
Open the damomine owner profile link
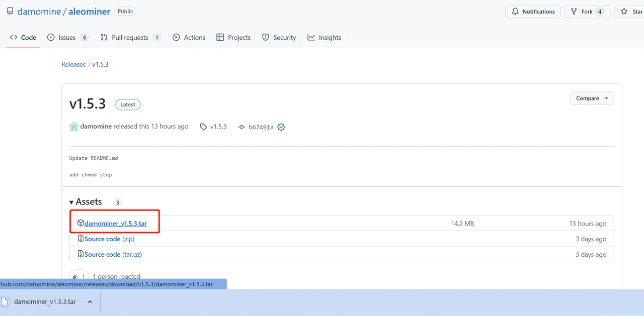tap(39, 11)
